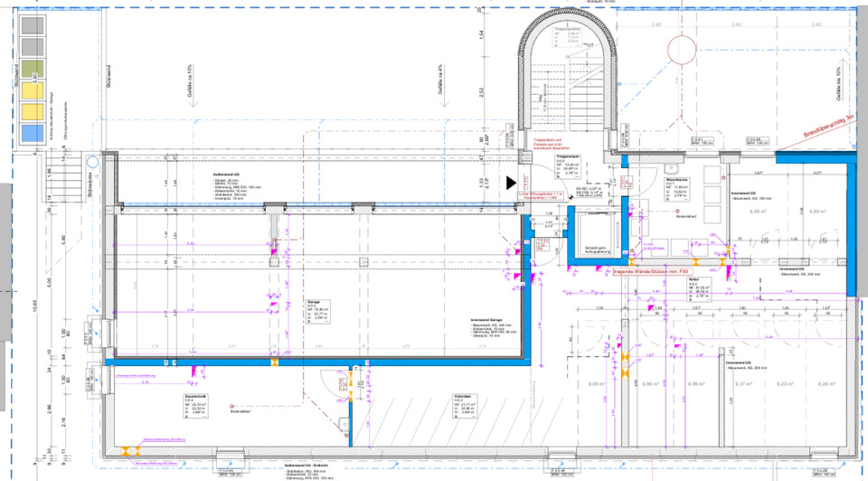Pick the green legend swatch
Image resolution: width=868 pixels, height=481 pixels.
(31, 67)
